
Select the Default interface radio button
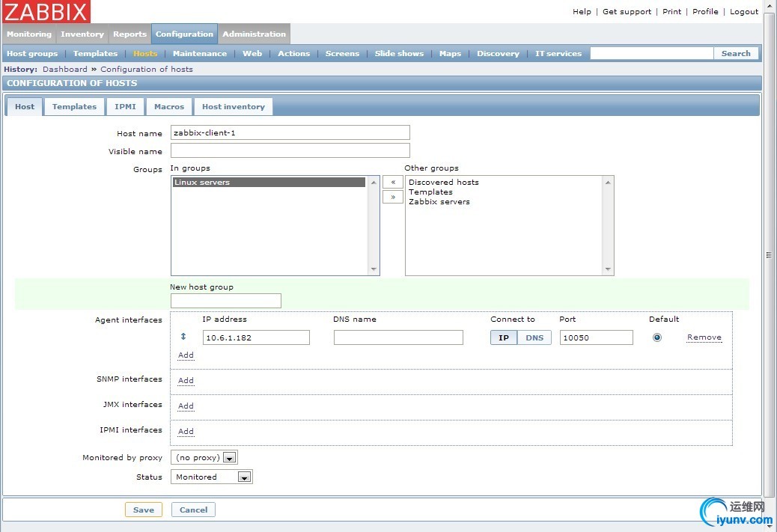[657, 337]
